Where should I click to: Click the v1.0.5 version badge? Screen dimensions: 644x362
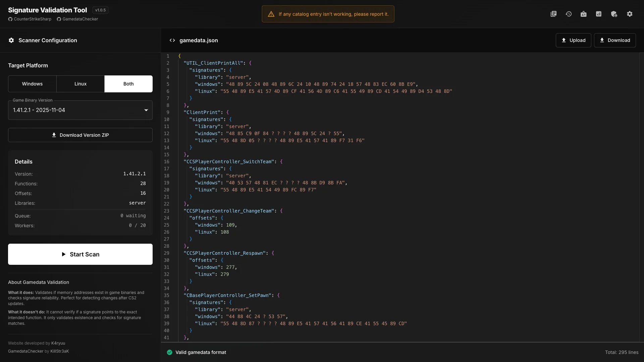tap(100, 10)
